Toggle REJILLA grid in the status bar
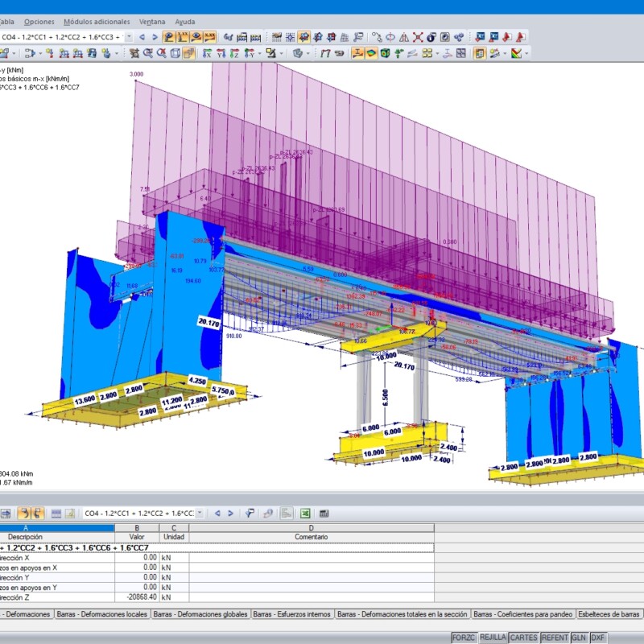This screenshot has height=644, width=644. pos(493,638)
